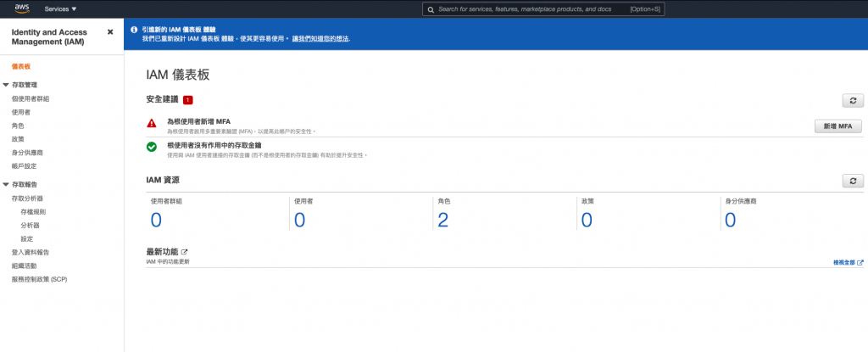Click the green checkmark status icon

(152, 147)
